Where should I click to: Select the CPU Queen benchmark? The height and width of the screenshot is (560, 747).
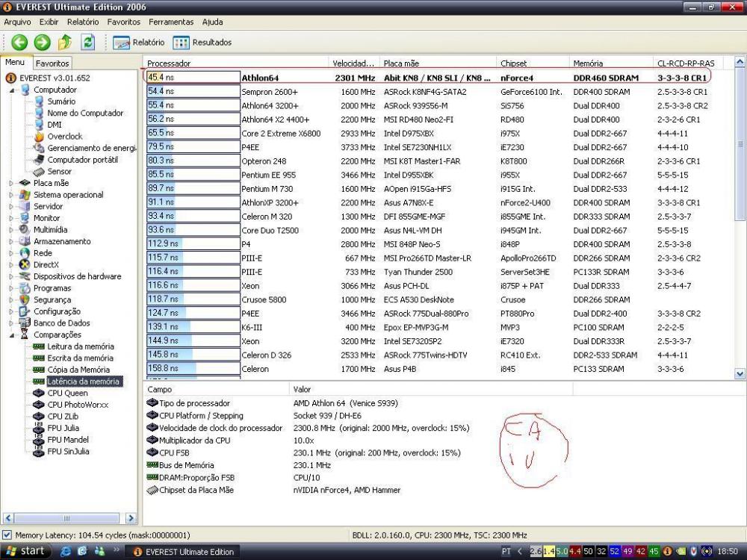[x=67, y=393]
